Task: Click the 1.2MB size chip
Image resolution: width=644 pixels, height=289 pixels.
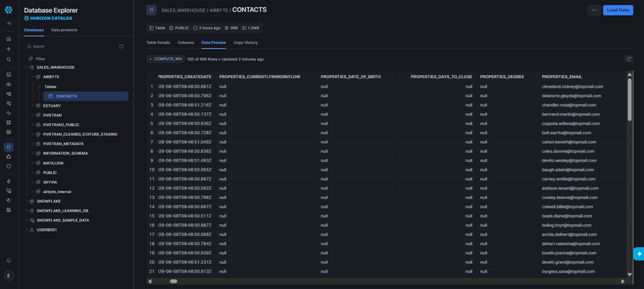Action: 250,28
